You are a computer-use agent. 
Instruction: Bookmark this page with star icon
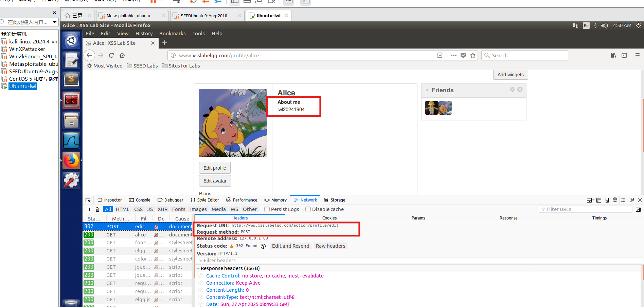(473, 55)
